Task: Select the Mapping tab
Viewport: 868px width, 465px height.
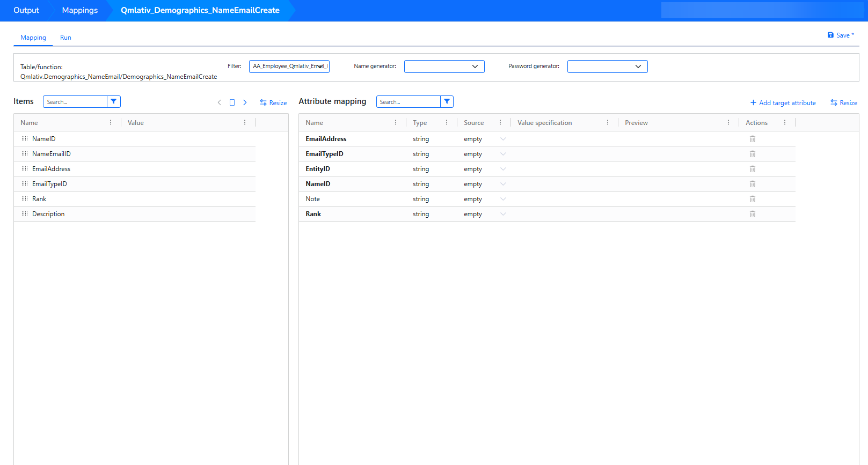Action: pos(33,38)
